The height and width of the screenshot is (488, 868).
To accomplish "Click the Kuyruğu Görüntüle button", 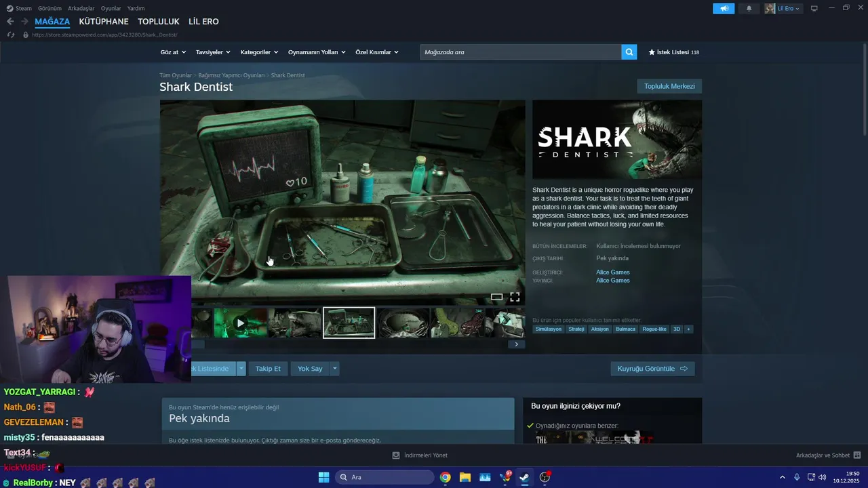I will point(652,369).
